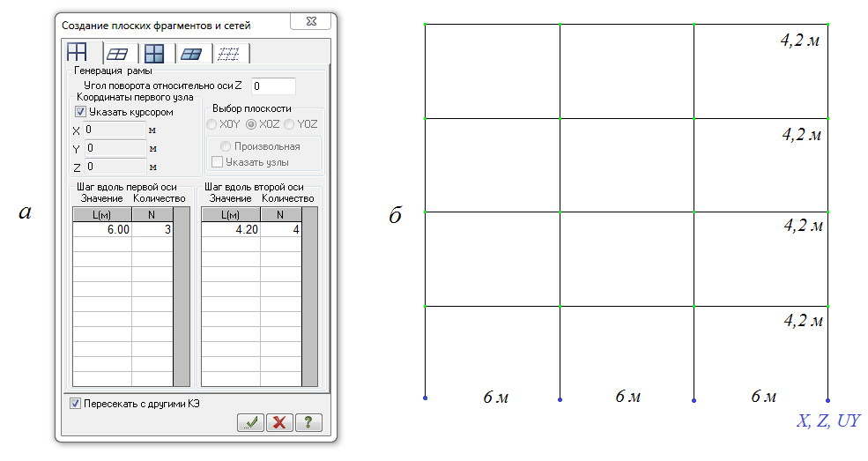Click first-axis L(м) column header
Screen dimensions: 868x461
pyautogui.click(x=102, y=215)
